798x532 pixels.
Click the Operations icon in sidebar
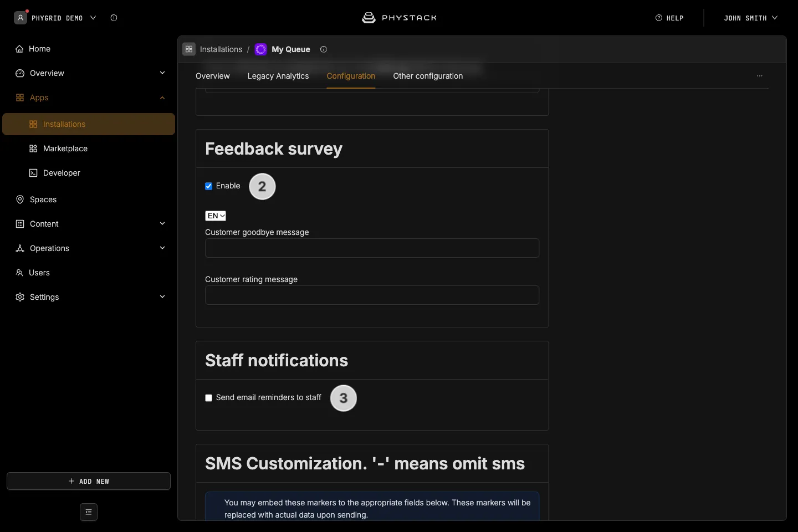click(20, 248)
